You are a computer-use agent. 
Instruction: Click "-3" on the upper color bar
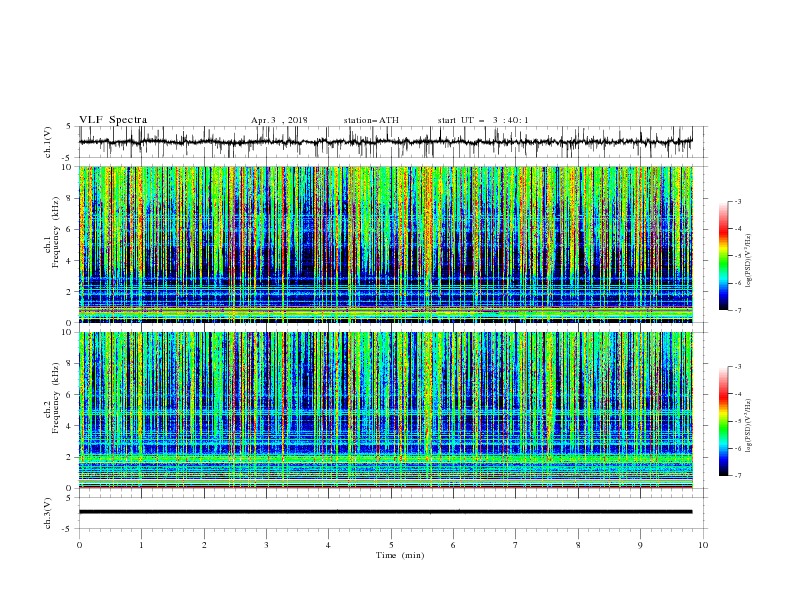(x=737, y=201)
